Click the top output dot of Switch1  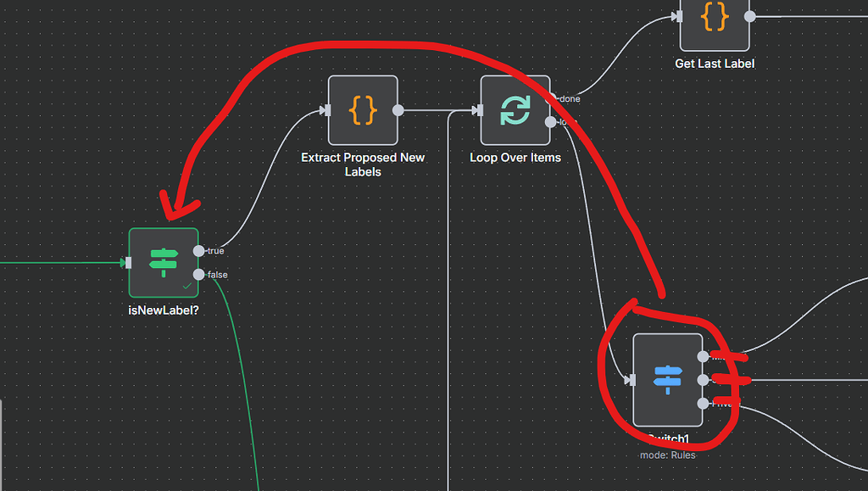[704, 355]
